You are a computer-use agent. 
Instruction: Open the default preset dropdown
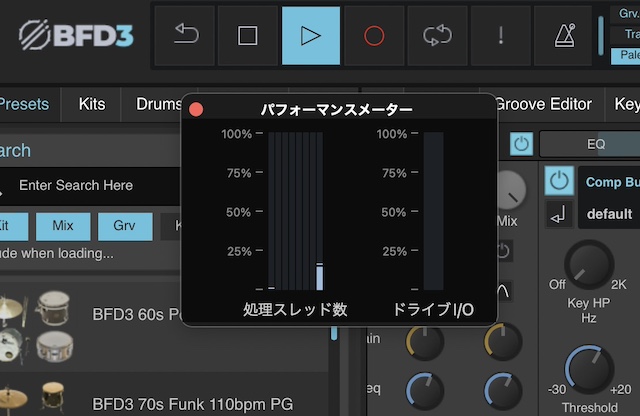610,214
